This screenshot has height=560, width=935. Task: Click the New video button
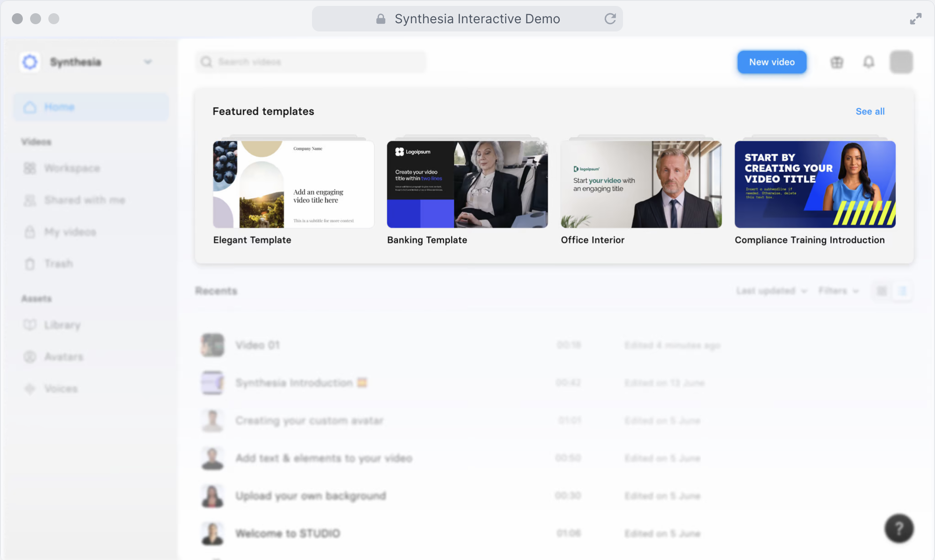click(x=772, y=62)
